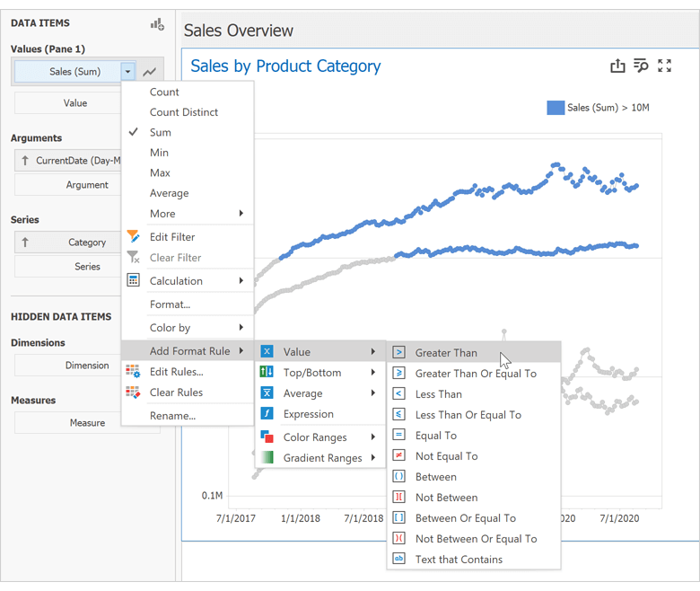Choose the Text that Contains rule
The height and width of the screenshot is (591, 700).
pos(459,560)
